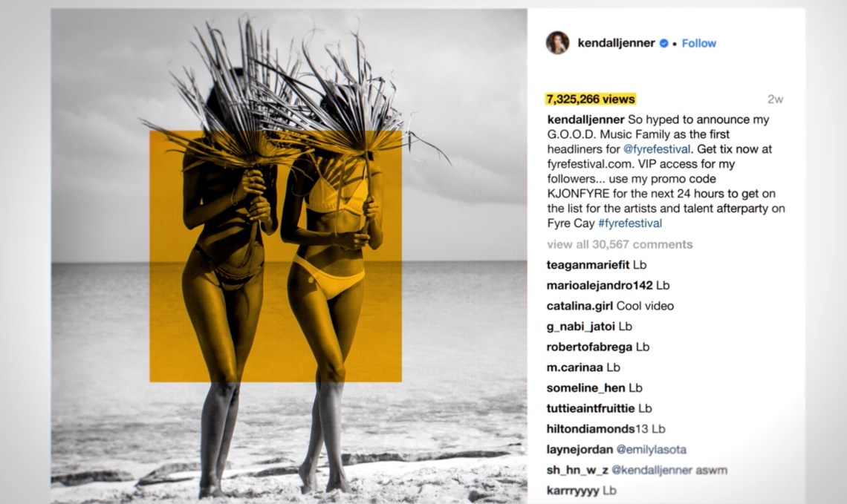
Task: Open commenter marioalejandro142's profile
Action: point(600,286)
